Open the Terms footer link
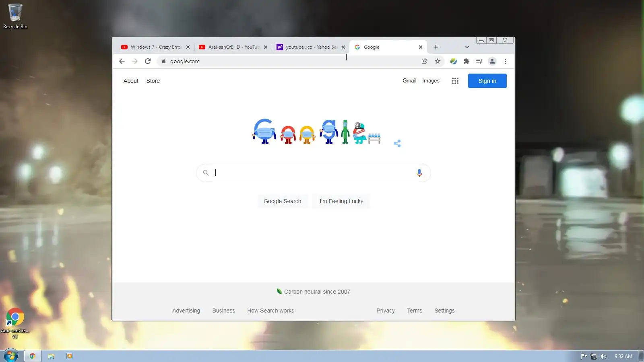The width and height of the screenshot is (644, 362). (x=414, y=311)
